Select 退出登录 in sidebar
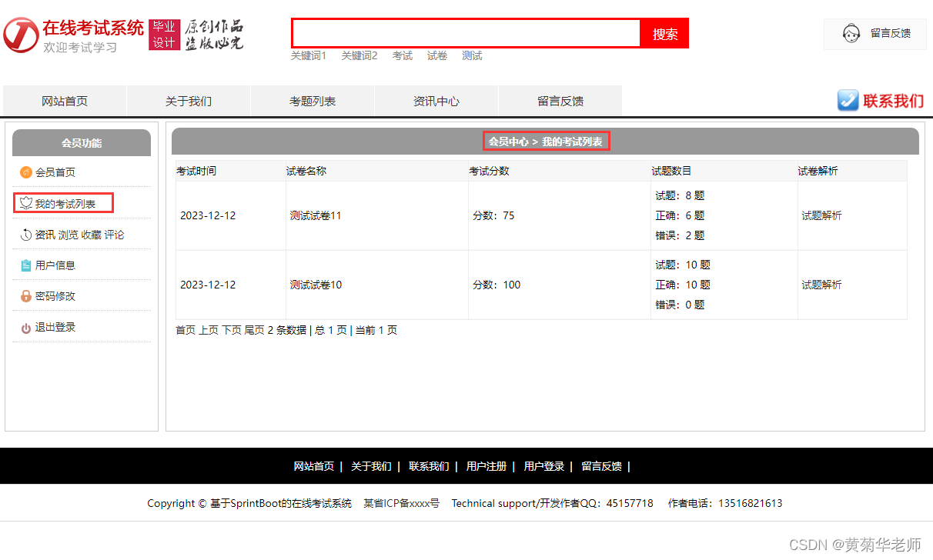 click(55, 327)
